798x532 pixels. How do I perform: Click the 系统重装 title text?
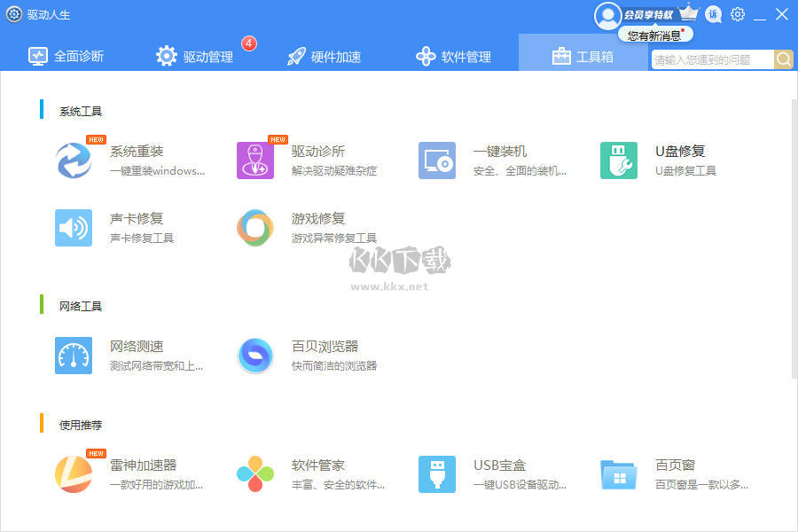pyautogui.click(x=137, y=152)
